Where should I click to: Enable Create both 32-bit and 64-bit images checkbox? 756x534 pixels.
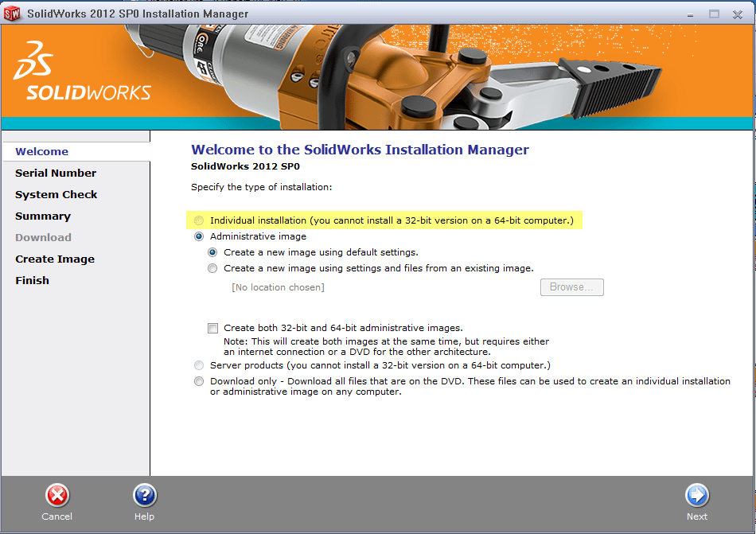[212, 328]
